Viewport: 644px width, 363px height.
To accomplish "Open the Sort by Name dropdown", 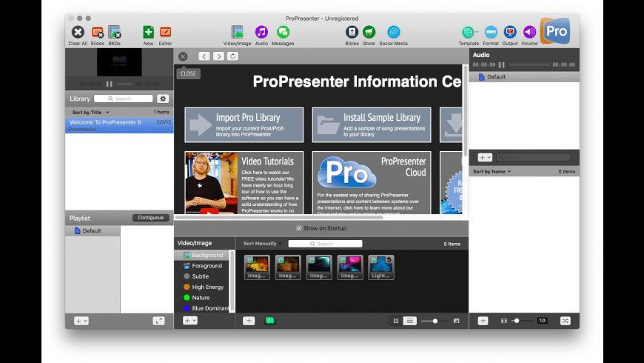I will coord(492,171).
